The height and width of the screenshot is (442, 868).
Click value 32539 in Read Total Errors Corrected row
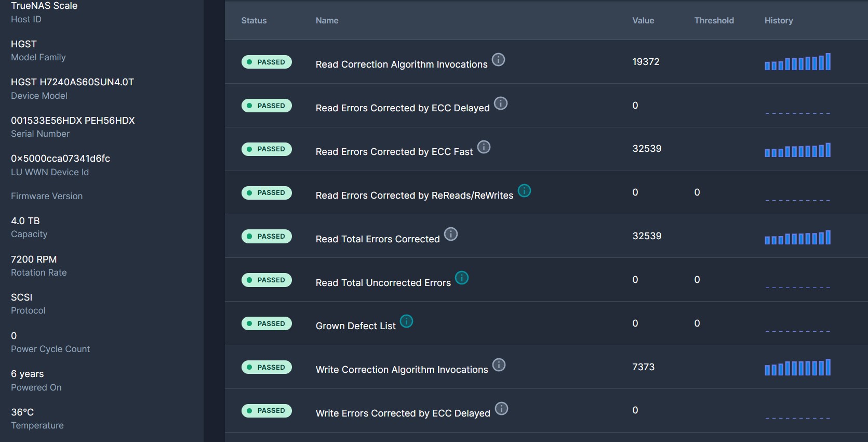point(647,236)
